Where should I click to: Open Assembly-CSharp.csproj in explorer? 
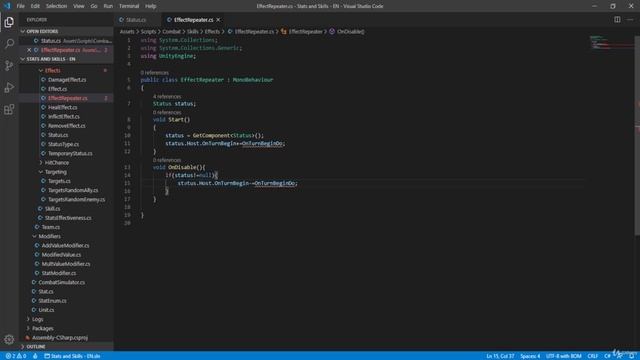pyautogui.click(x=60, y=338)
